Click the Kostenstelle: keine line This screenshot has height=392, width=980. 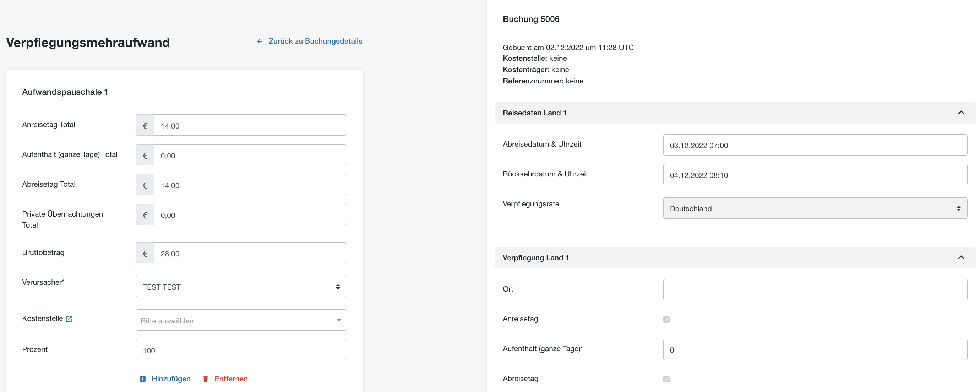[x=534, y=58]
